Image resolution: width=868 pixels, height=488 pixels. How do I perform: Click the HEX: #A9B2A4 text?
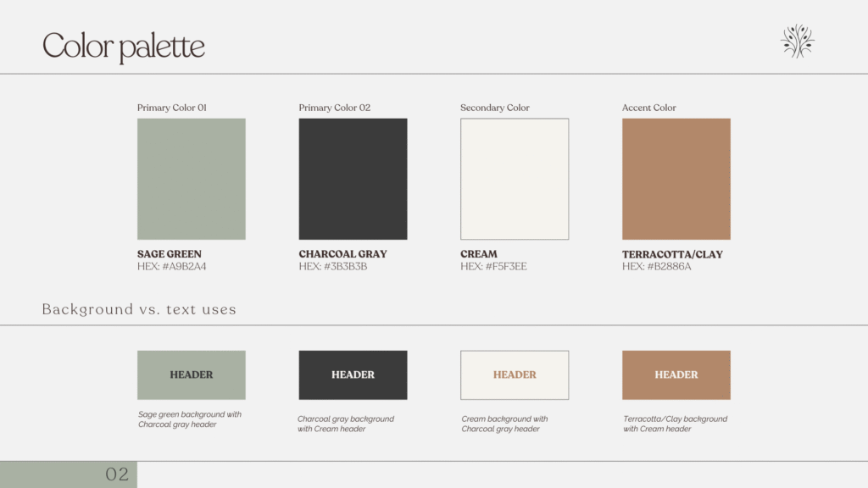pyautogui.click(x=172, y=267)
